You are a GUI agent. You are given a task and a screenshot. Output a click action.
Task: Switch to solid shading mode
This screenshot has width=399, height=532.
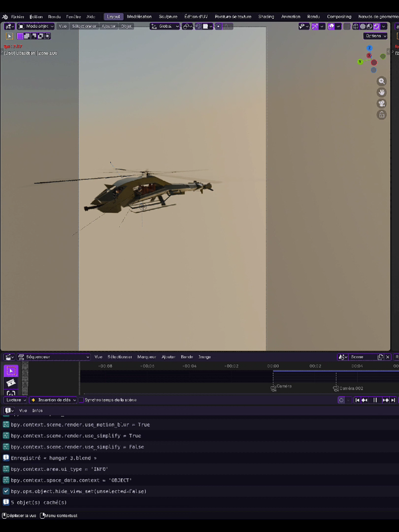pyautogui.click(x=363, y=27)
